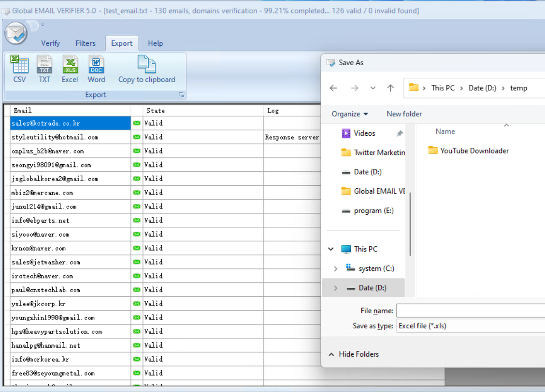545x392 pixels.
Task: Navigate up one folder level
Action: coord(390,88)
